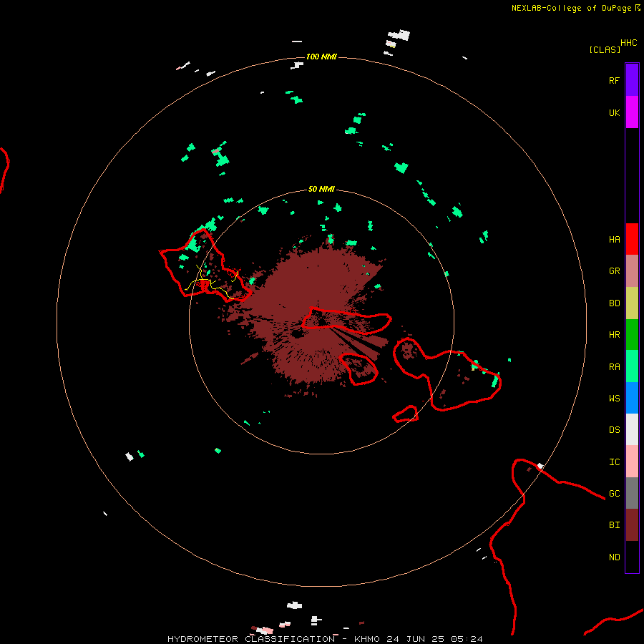Image resolution: width=644 pixels, height=644 pixels.
Task: Select the GR legend color block
Action: coord(632,271)
